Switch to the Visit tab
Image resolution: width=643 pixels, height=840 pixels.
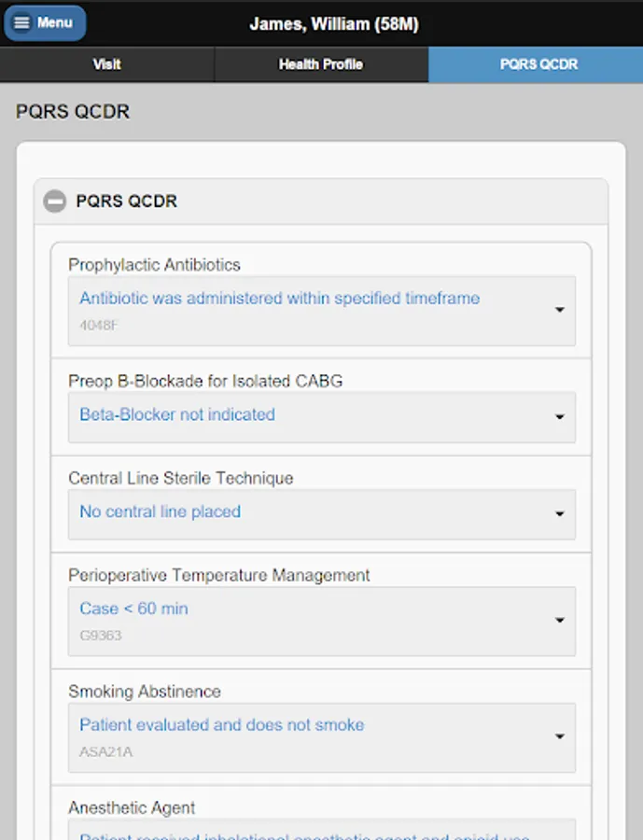coord(106,64)
